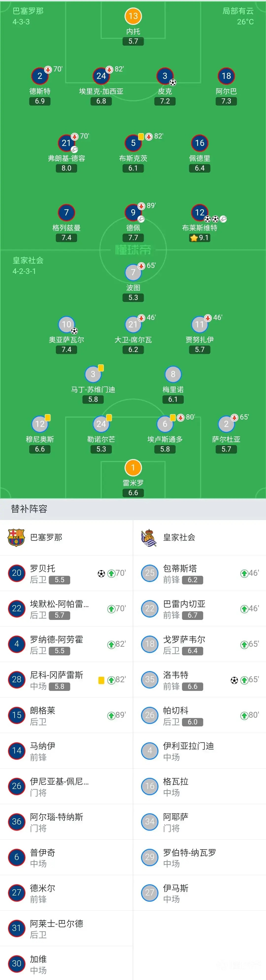Tap goalkeeper 内托 number 13 icon
Screen dimensions: 266x980
coord(133,16)
